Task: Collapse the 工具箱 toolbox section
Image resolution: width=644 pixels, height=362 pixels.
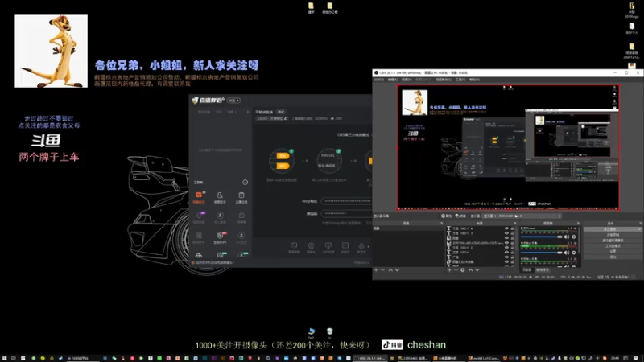Action: [x=246, y=183]
